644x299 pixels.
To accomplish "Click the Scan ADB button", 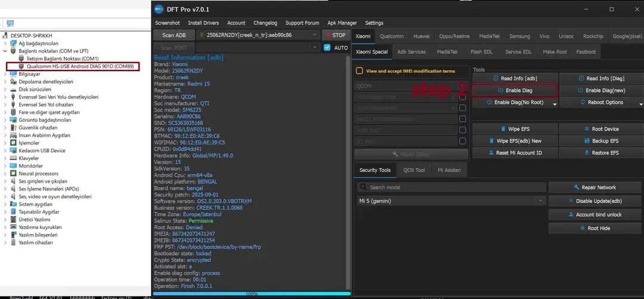I will [x=174, y=35].
